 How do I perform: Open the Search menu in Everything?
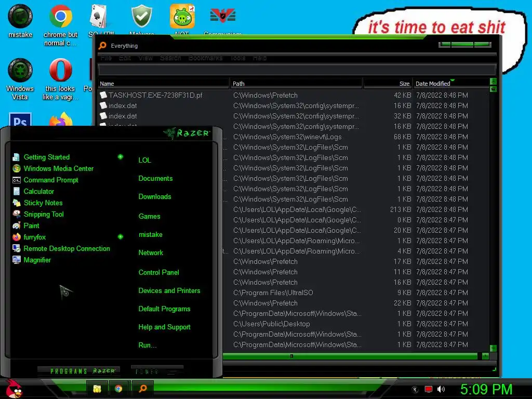pyautogui.click(x=170, y=58)
